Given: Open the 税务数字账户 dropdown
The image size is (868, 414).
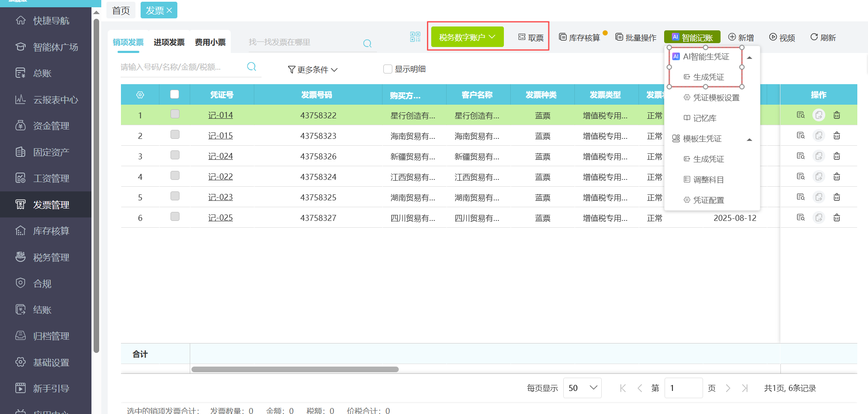Looking at the screenshot, I should (467, 37).
